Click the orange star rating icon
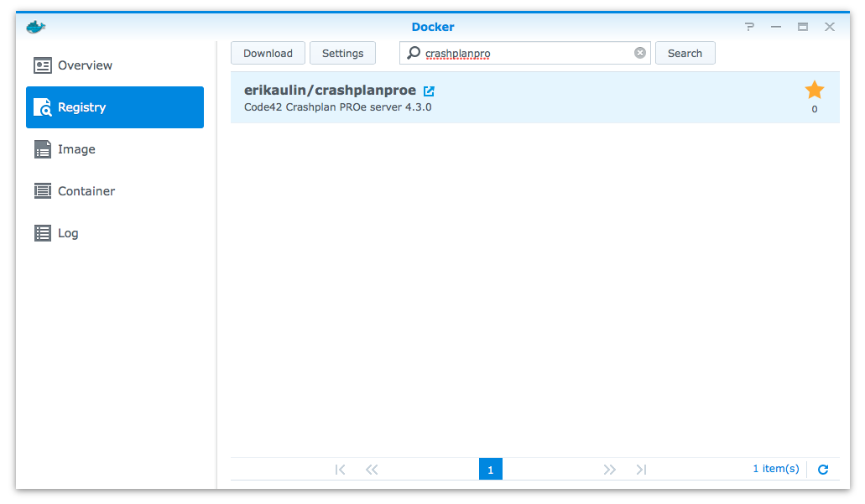The width and height of the screenshot is (865, 504). [815, 90]
